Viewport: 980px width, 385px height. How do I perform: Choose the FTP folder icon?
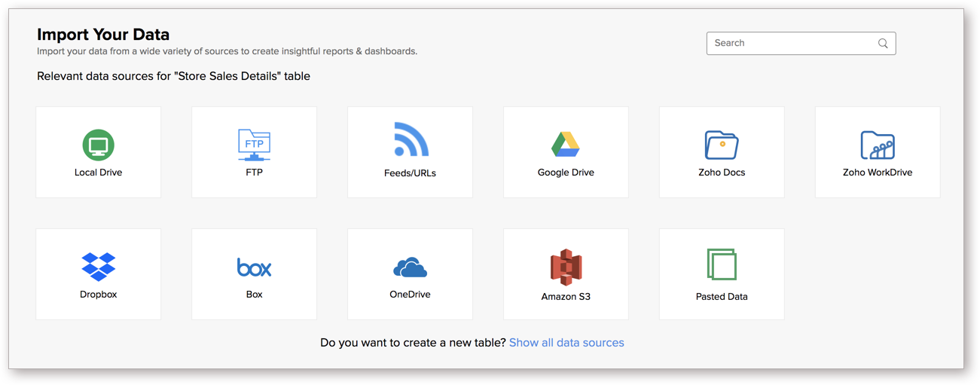click(x=254, y=145)
